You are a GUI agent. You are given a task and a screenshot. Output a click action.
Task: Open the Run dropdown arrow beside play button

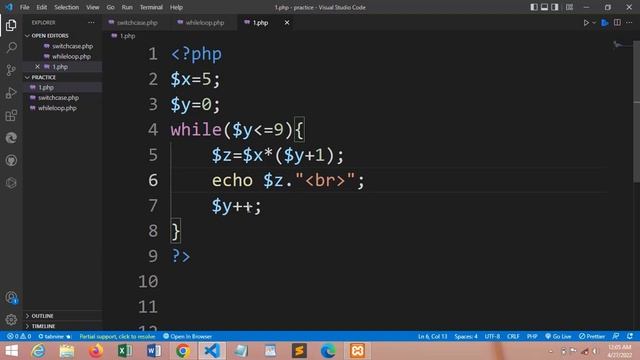(x=594, y=23)
